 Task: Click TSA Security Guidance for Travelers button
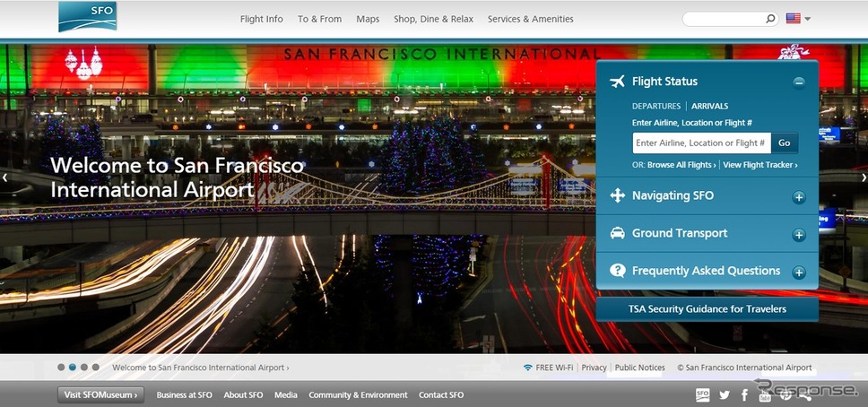point(707,309)
